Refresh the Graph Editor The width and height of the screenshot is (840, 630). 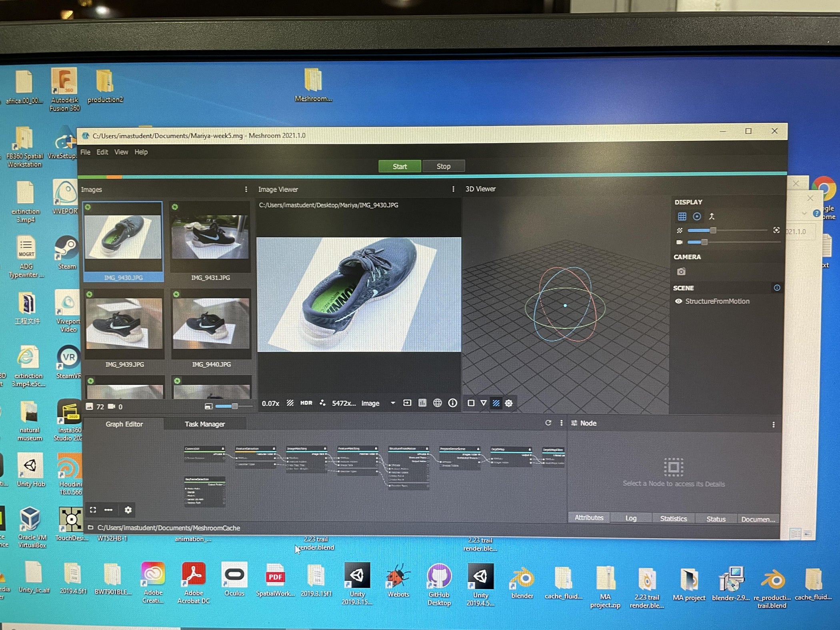tap(549, 422)
